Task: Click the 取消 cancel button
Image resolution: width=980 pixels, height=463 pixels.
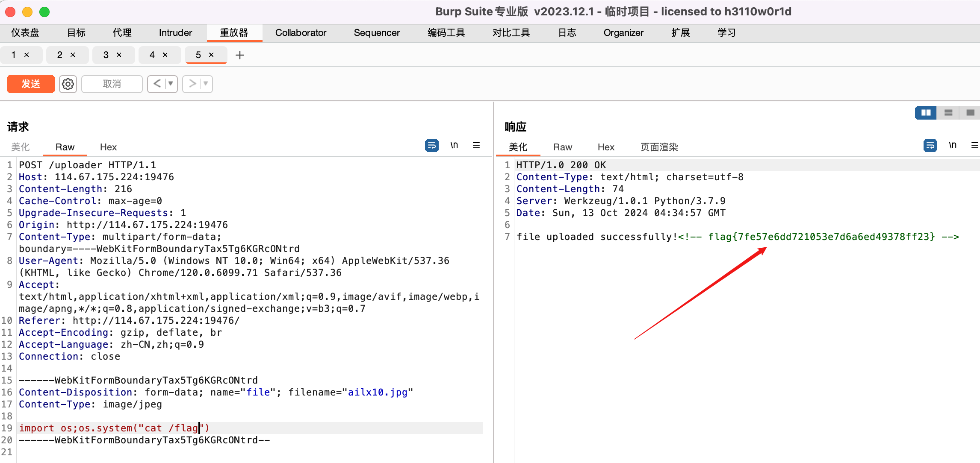Action: [x=112, y=84]
